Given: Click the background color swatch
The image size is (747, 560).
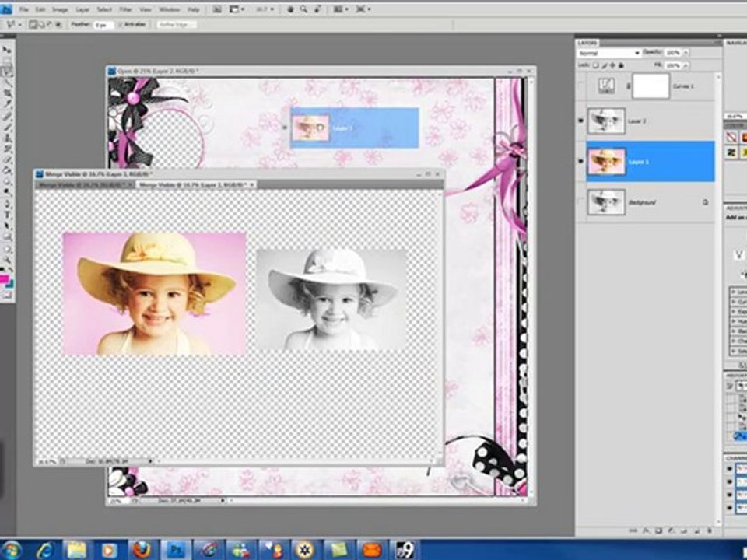Looking at the screenshot, I should click(10, 285).
